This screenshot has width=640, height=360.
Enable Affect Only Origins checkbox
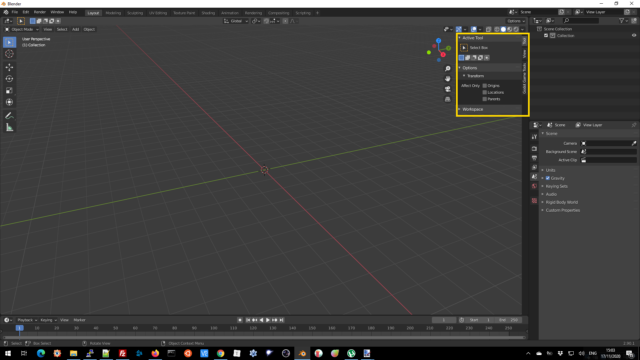[x=485, y=86]
